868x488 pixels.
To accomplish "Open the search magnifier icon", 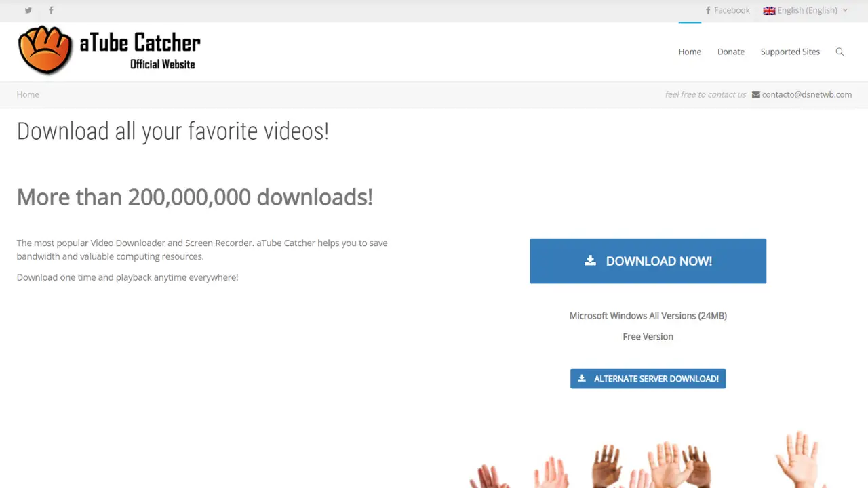I will click(840, 52).
